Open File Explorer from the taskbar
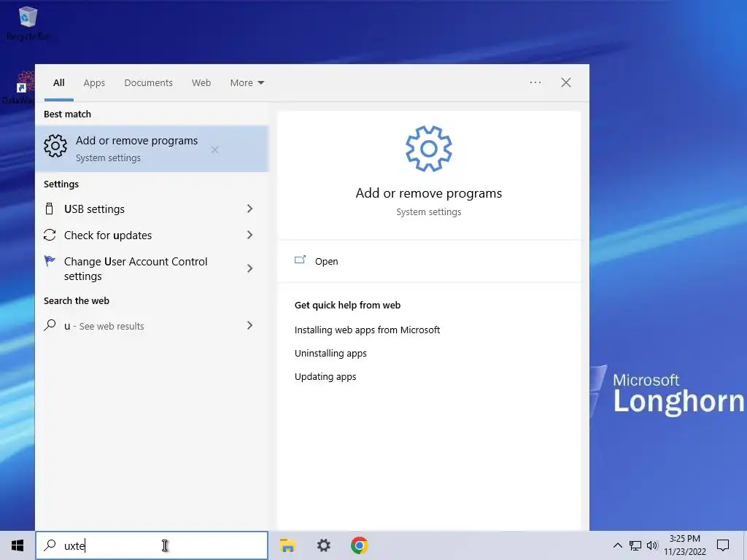Screen dimensions: 747x560 [x=287, y=545]
